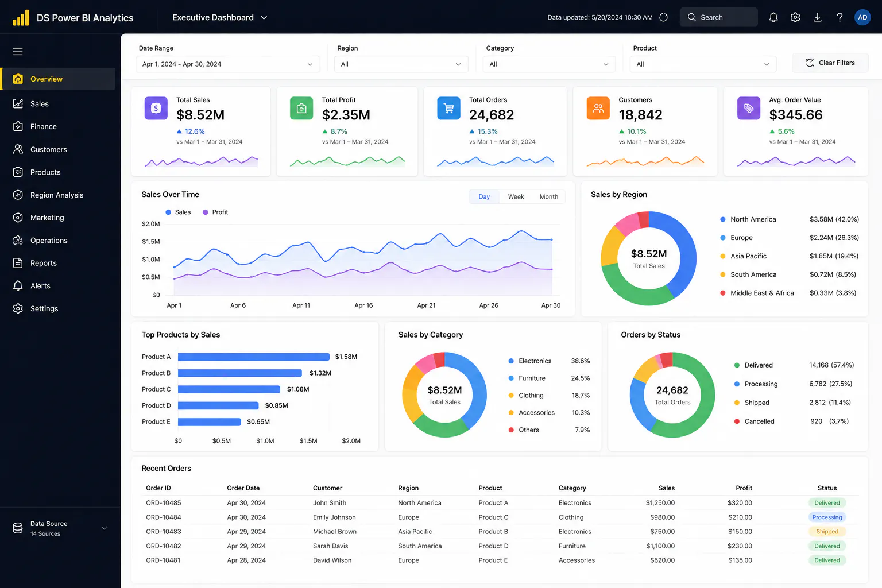Click the North America legend color dot
The width and height of the screenshot is (882, 588).
[x=723, y=219]
